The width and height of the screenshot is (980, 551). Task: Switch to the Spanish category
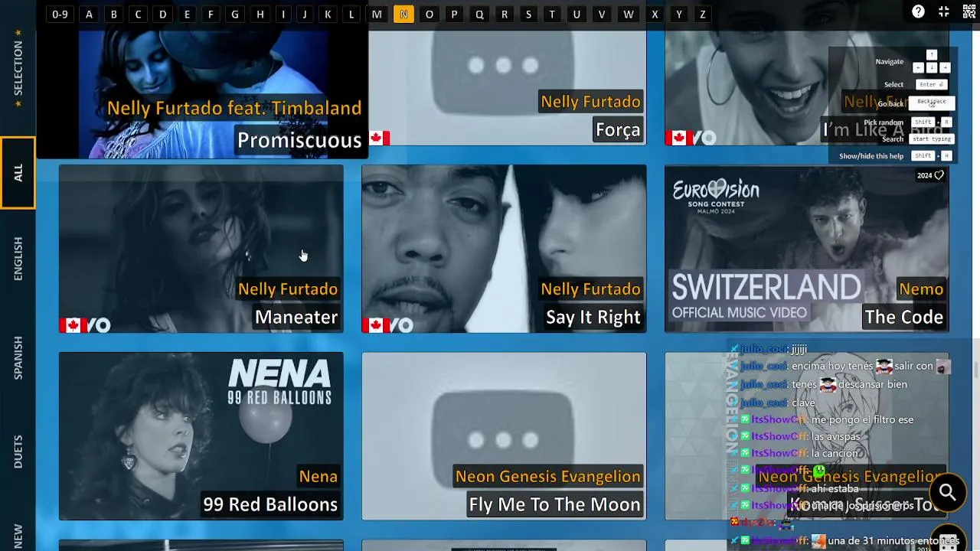[x=18, y=357]
